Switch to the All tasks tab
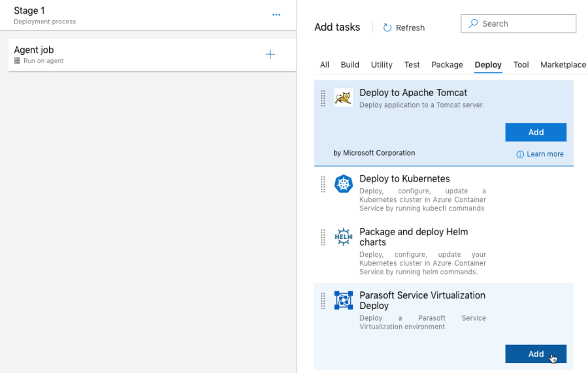The width and height of the screenshot is (588, 373). tap(324, 65)
